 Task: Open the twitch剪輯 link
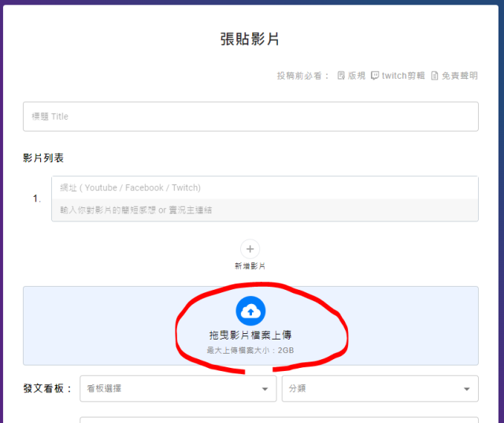(403, 76)
